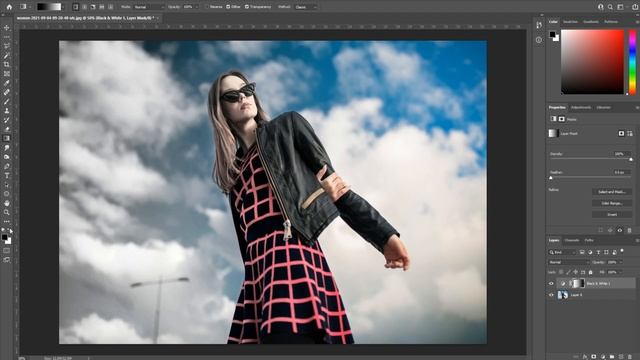Image resolution: width=640 pixels, height=360 pixels.
Task: Click the Filter for type layers icon
Action: 598,253
